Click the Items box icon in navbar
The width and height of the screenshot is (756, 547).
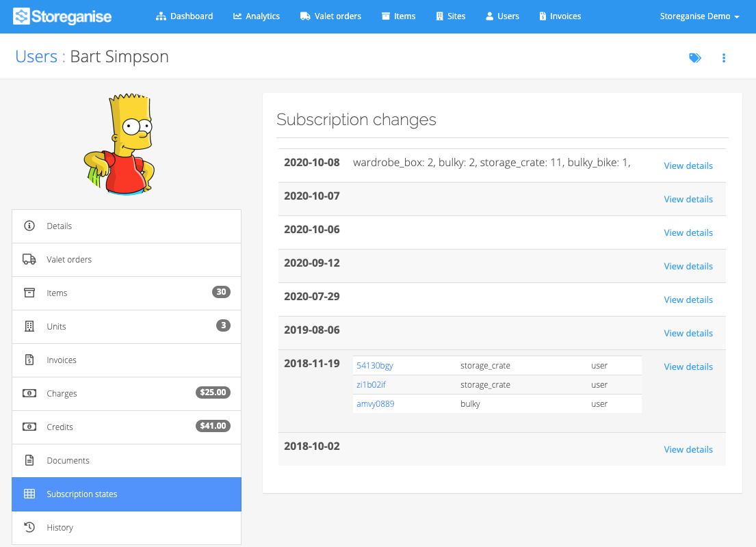[386, 16]
